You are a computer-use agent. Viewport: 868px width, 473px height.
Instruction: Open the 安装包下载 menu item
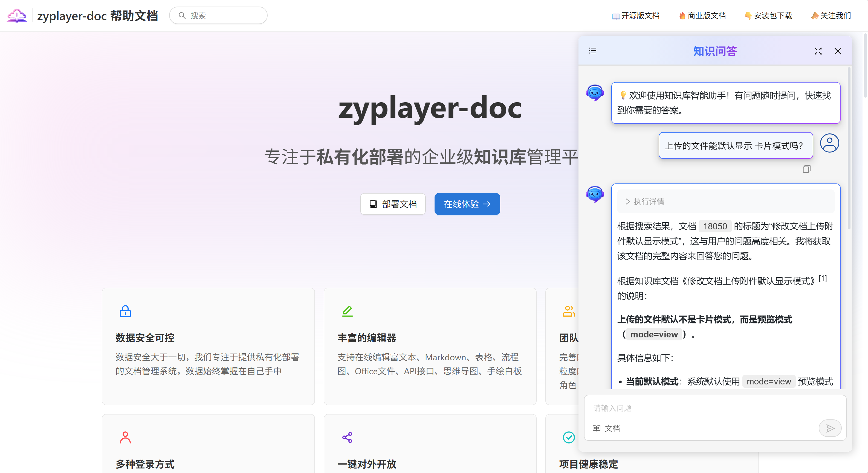coord(769,16)
